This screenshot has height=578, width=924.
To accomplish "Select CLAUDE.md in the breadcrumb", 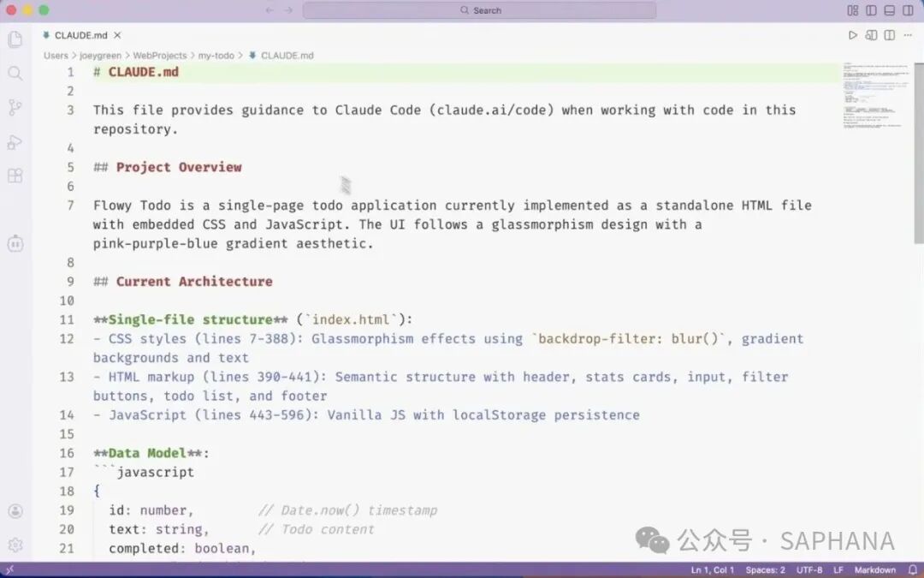I will point(287,56).
